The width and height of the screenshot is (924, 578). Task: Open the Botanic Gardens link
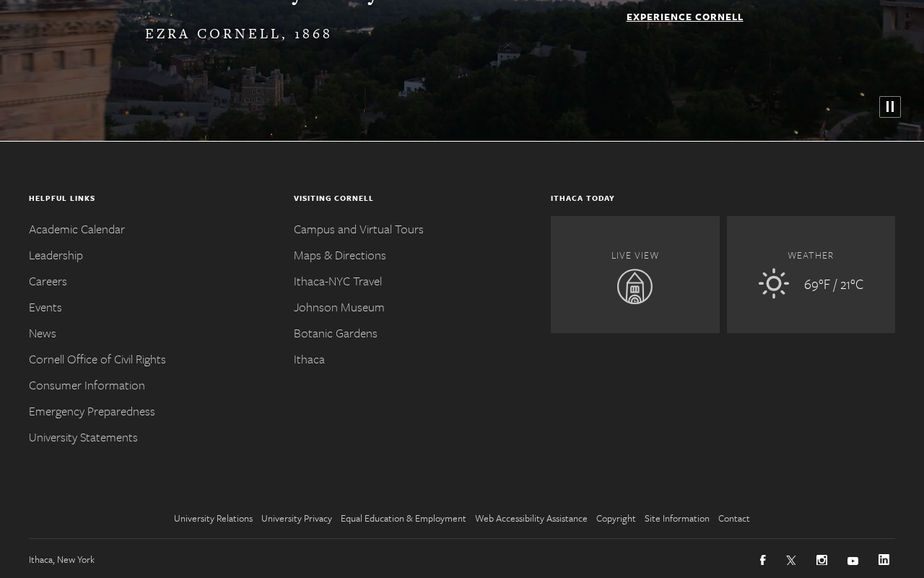[336, 333]
